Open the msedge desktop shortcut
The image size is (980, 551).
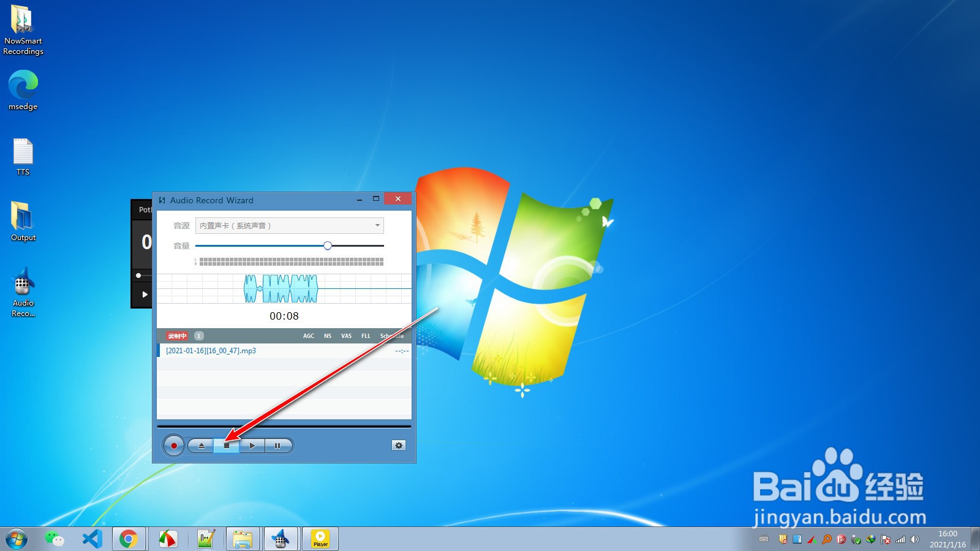pos(23,90)
